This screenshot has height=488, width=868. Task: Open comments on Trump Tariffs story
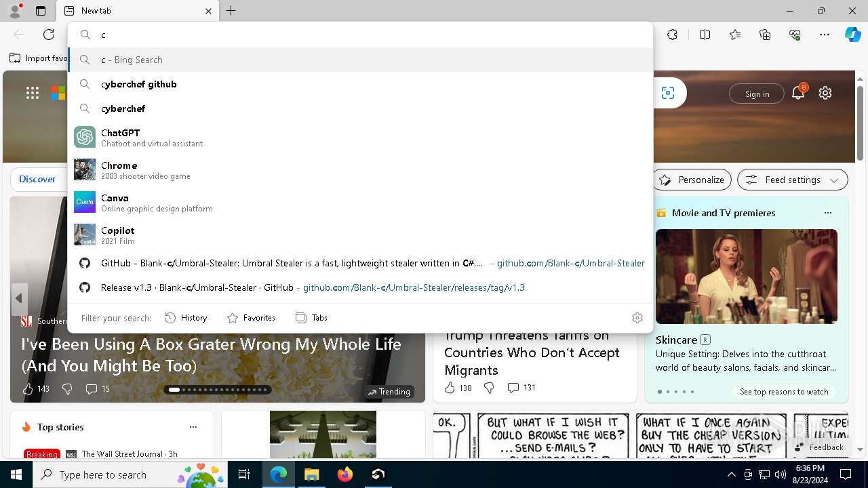(x=521, y=388)
